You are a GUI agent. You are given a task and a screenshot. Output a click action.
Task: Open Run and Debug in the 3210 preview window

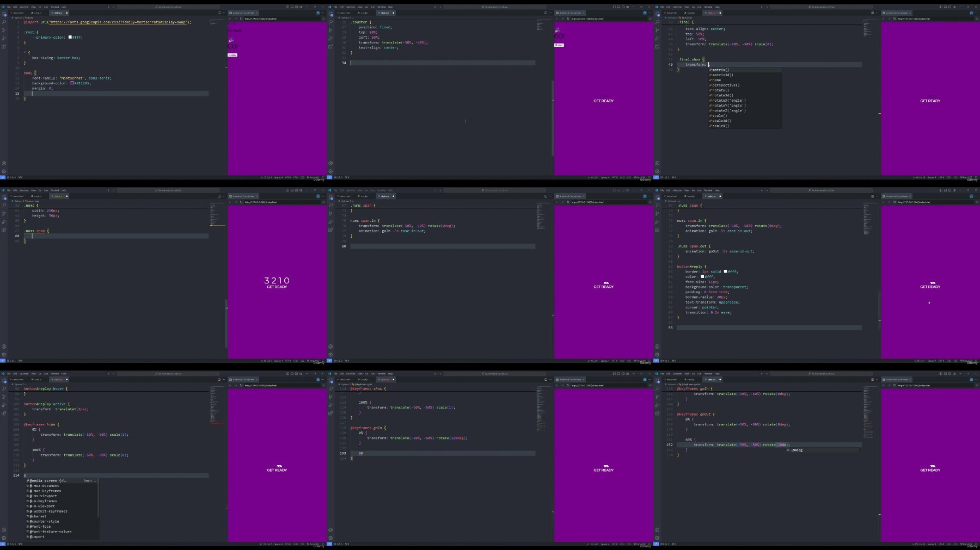click(x=4, y=221)
